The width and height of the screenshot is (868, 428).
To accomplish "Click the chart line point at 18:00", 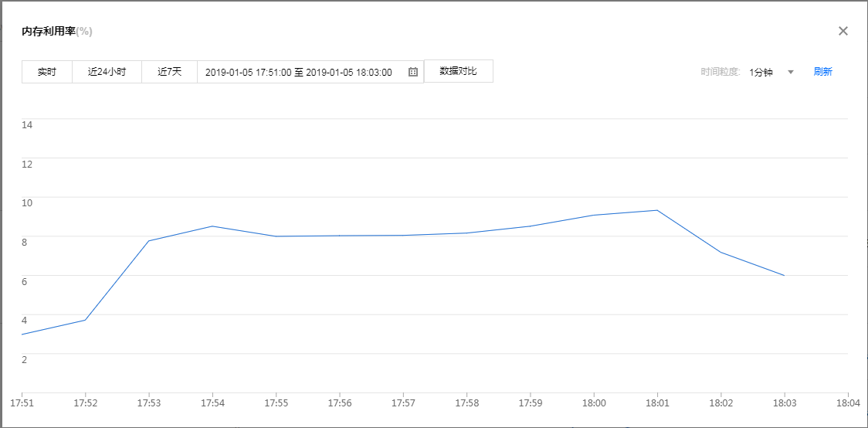I will pyautogui.click(x=593, y=215).
